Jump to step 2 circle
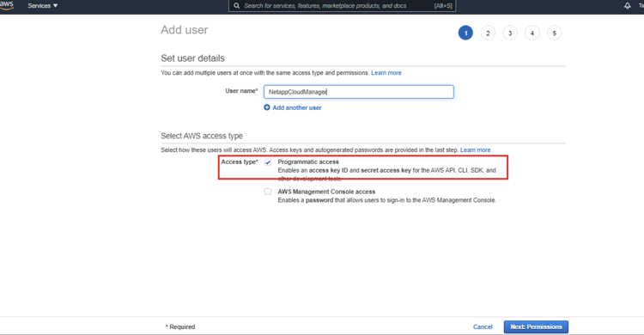The image size is (644, 335). click(488, 33)
